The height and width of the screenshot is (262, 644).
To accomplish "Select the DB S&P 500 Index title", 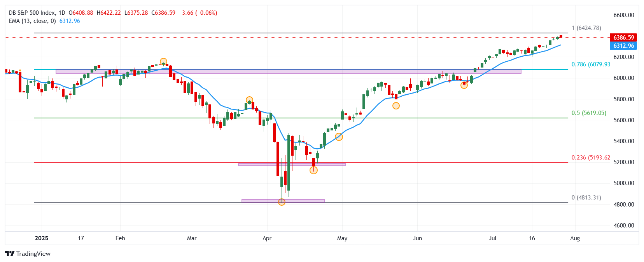I will click(x=32, y=13).
